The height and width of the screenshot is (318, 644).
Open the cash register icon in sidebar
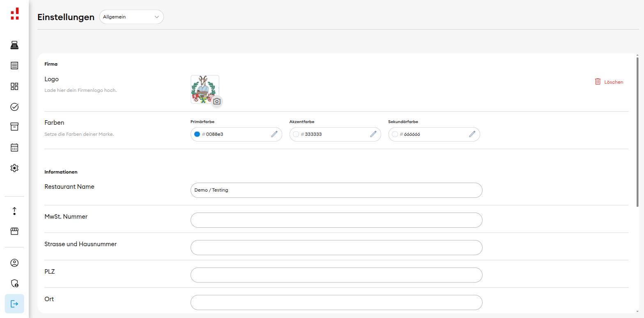pos(14,45)
